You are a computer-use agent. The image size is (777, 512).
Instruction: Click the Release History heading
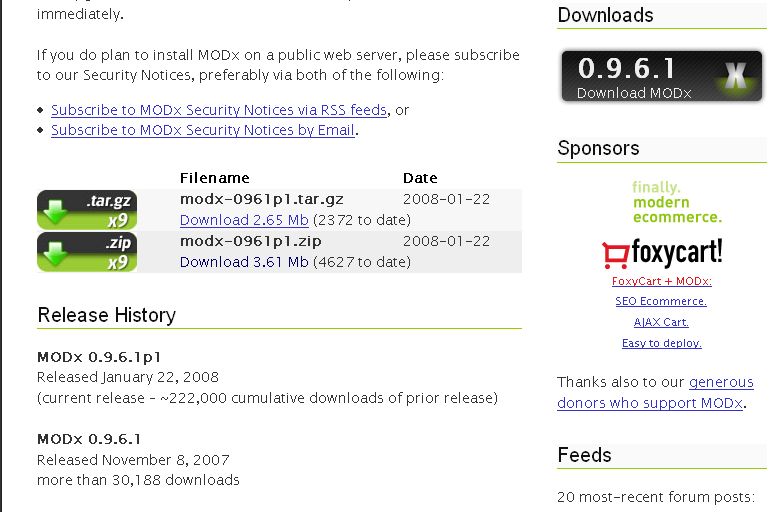tap(107, 315)
